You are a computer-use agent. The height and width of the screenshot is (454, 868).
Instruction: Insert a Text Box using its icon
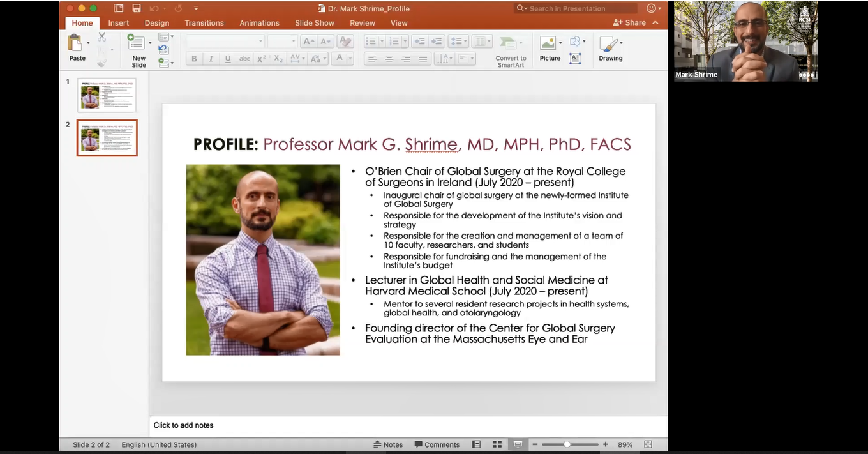pyautogui.click(x=575, y=58)
